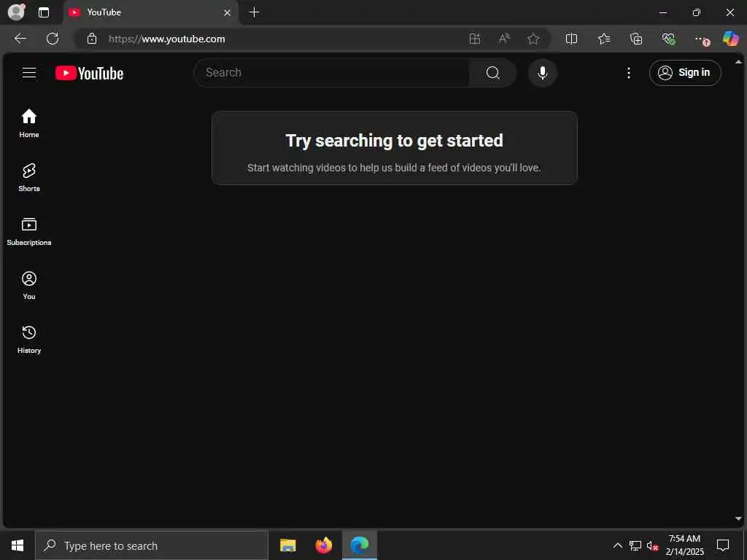This screenshot has height=560, width=747.
Task: Open a new browser tab
Action: (x=255, y=12)
